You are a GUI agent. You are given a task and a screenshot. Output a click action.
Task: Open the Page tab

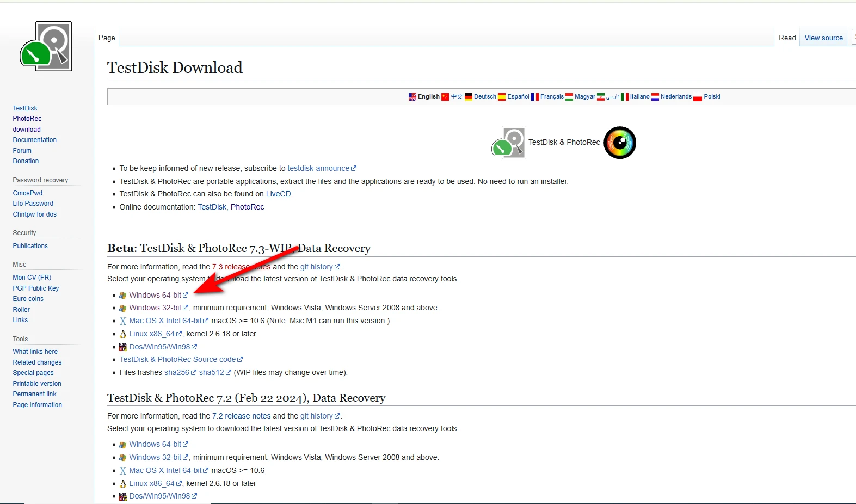click(x=107, y=38)
